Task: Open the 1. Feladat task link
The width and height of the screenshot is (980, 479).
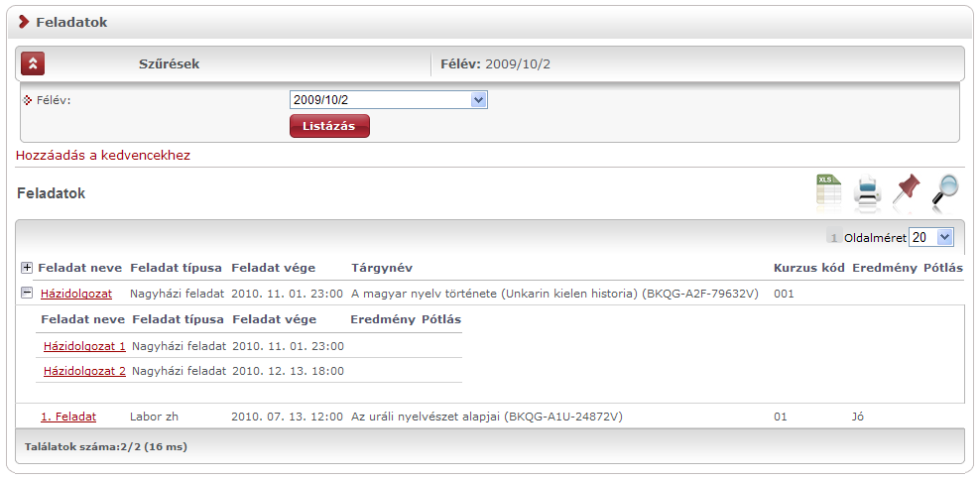Action: click(68, 417)
